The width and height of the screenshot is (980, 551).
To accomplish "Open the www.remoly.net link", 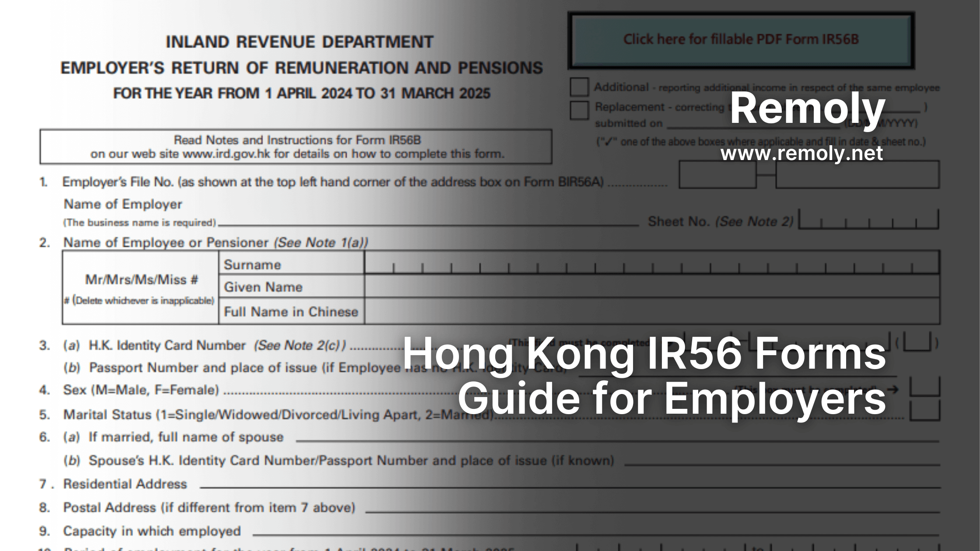I will pyautogui.click(x=801, y=153).
